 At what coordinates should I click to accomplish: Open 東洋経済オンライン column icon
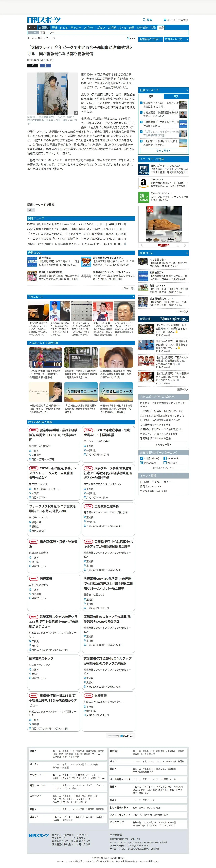coord(86,276)
